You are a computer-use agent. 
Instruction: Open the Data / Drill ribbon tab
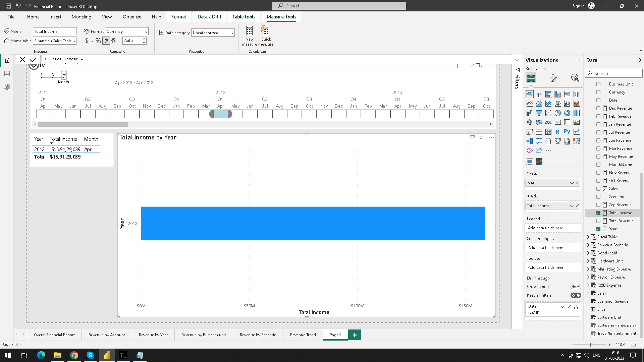tap(209, 17)
